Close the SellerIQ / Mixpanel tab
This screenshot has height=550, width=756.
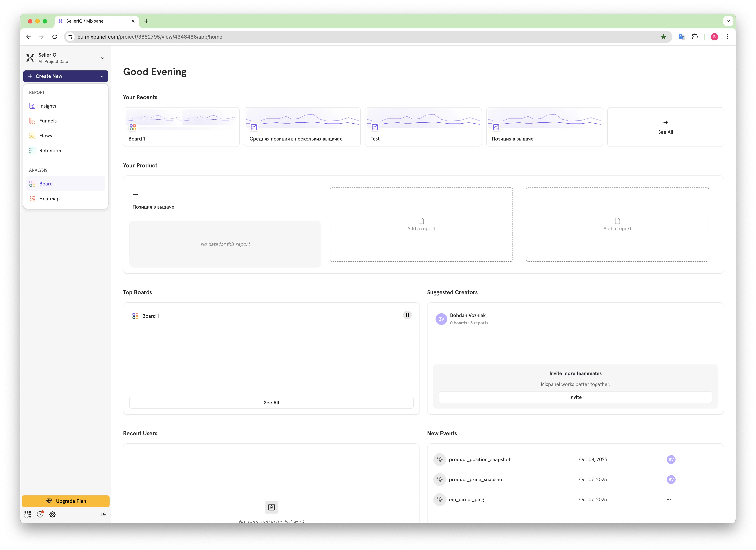[133, 21]
